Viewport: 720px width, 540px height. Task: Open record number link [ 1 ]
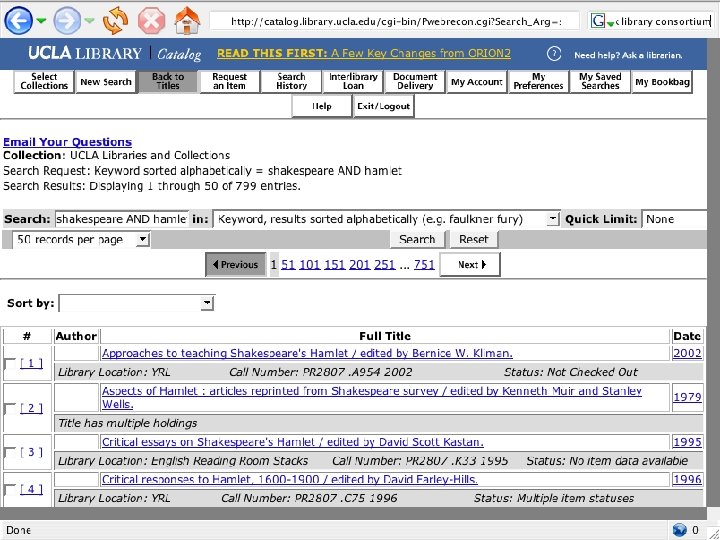31,364
